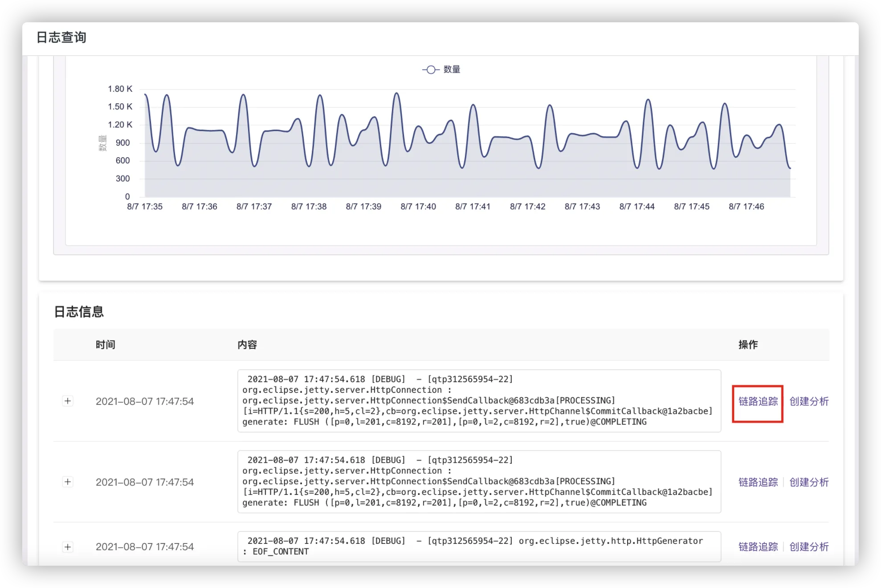Select the first log content text box

[479, 400]
